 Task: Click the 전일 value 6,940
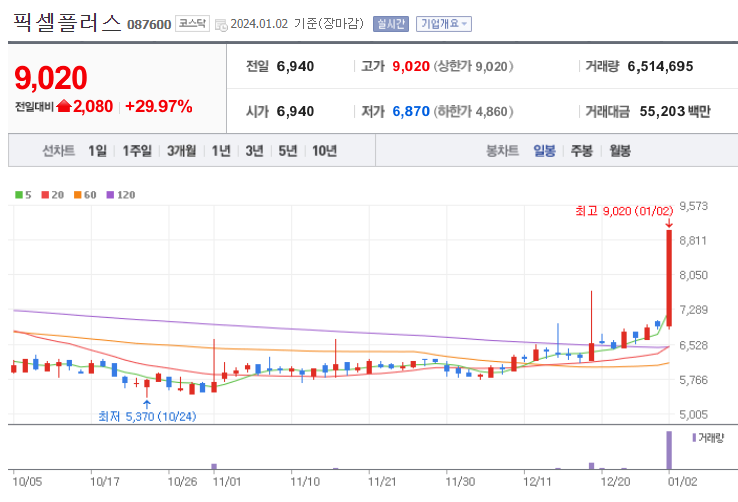(x=295, y=66)
